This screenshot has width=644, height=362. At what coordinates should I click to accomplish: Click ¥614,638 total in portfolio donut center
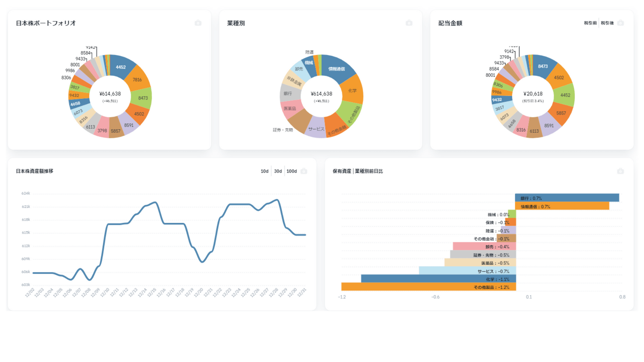click(x=110, y=94)
